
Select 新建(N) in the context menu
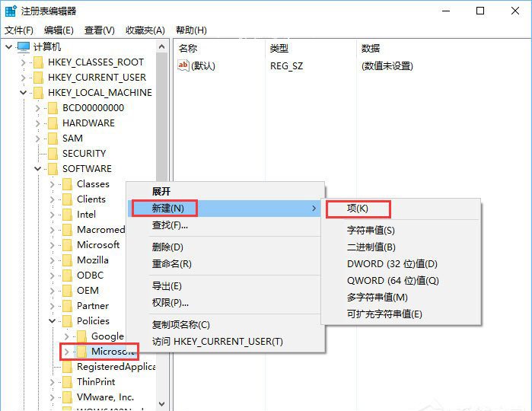[x=225, y=209]
